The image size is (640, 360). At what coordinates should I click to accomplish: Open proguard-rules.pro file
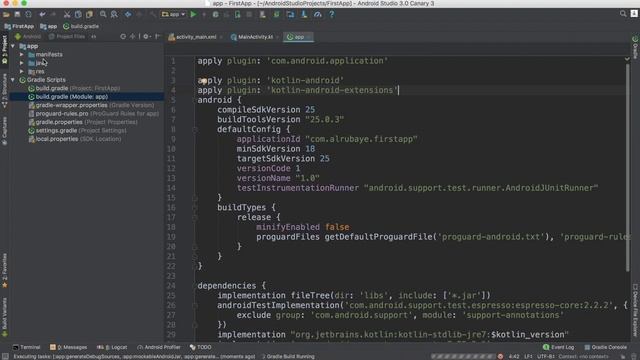click(93, 114)
